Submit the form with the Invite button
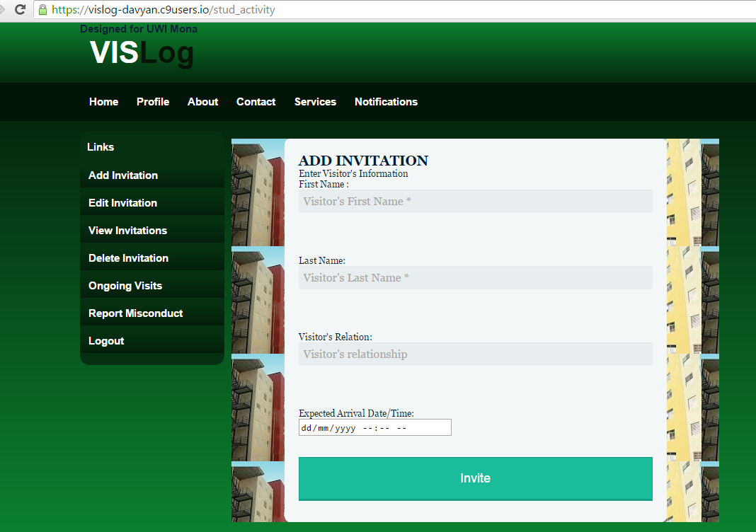 476,478
